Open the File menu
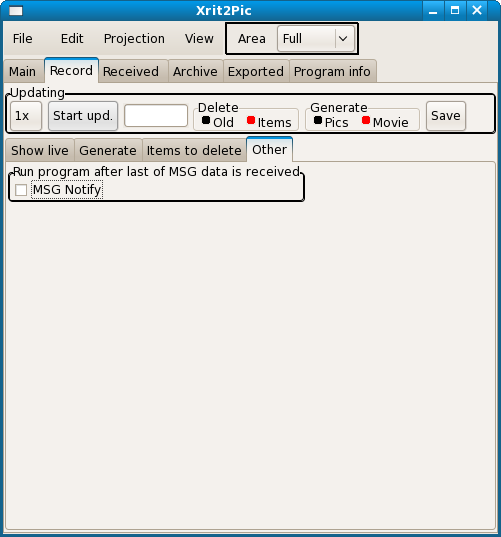Viewport: 501px width, 537px height. click(x=23, y=39)
